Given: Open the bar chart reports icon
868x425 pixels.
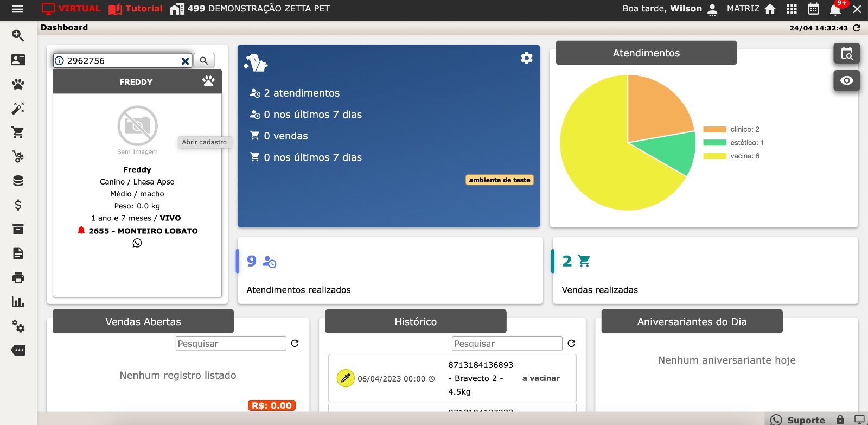Looking at the screenshot, I should pyautogui.click(x=18, y=302).
